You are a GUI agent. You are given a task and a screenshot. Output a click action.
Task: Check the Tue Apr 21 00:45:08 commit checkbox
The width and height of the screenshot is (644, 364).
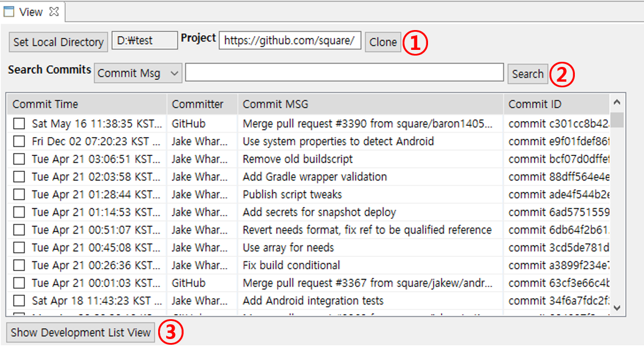click(19, 247)
